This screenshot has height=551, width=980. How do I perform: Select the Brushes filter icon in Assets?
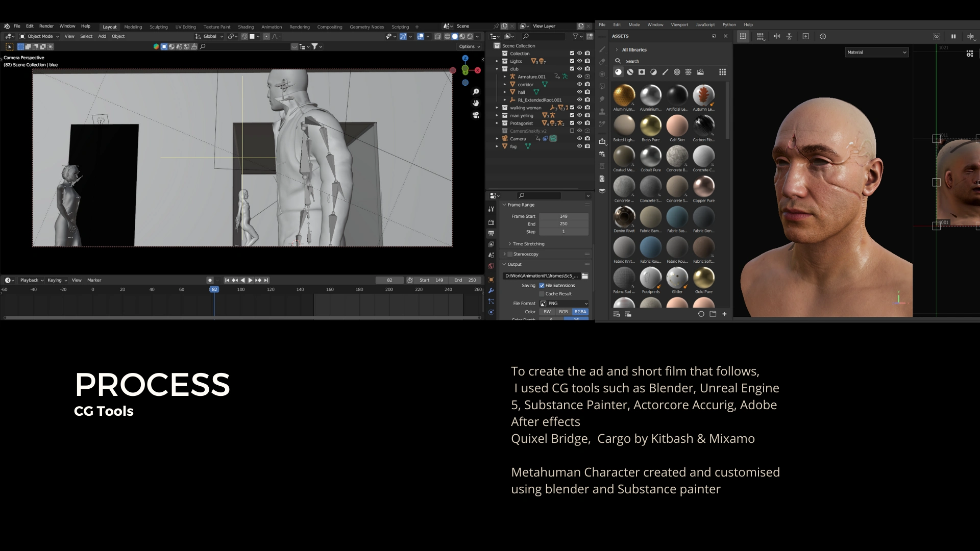tap(665, 72)
